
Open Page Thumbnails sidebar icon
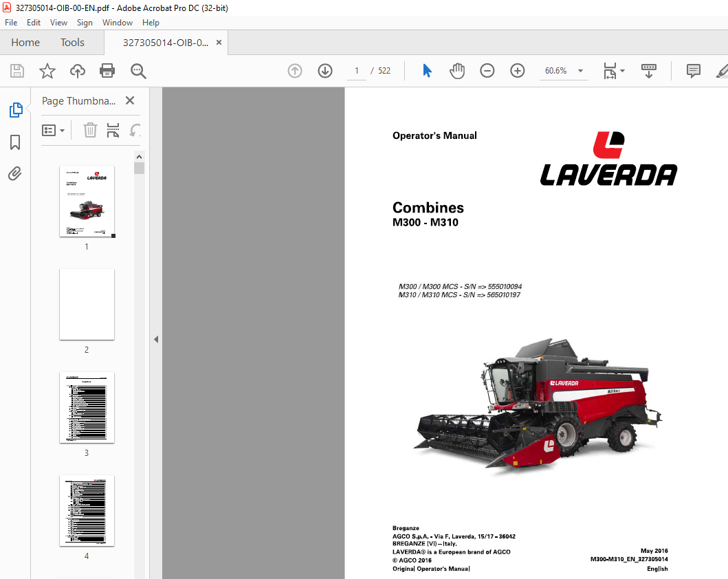click(x=16, y=110)
